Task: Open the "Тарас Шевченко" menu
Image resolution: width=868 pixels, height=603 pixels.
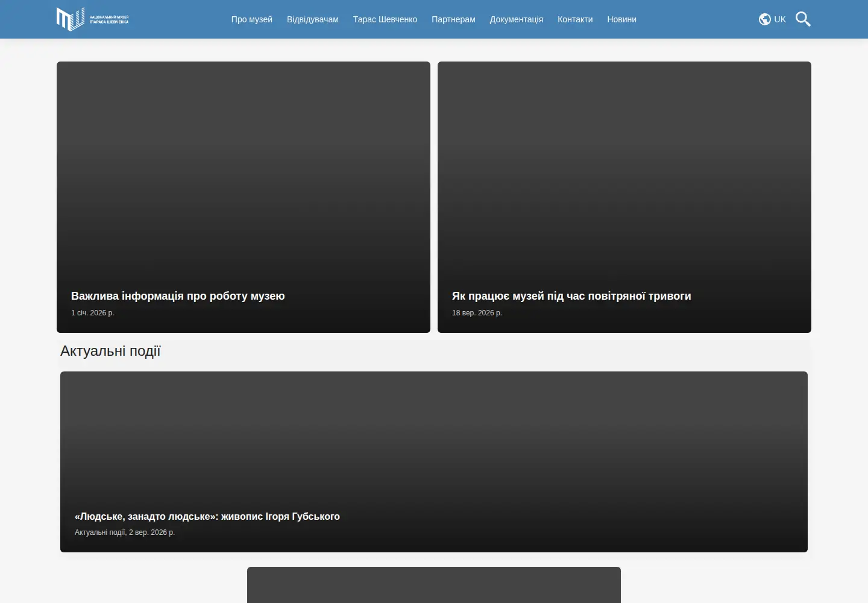Action: pos(385,19)
